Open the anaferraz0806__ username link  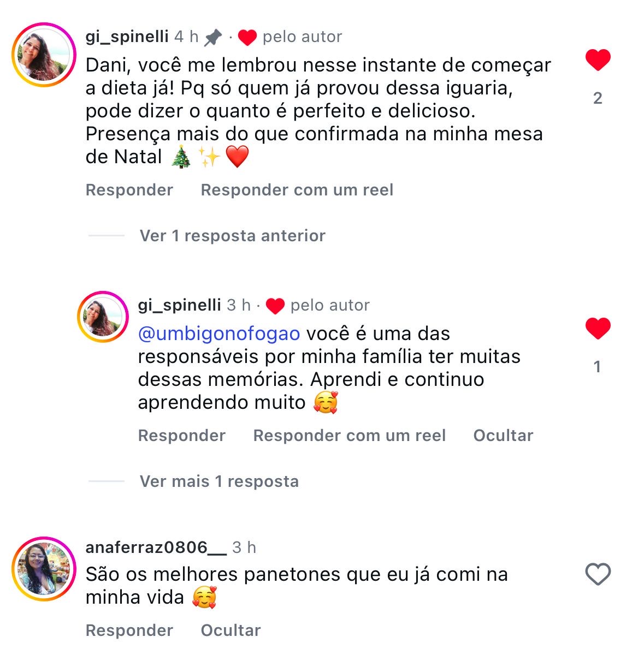click(x=156, y=547)
